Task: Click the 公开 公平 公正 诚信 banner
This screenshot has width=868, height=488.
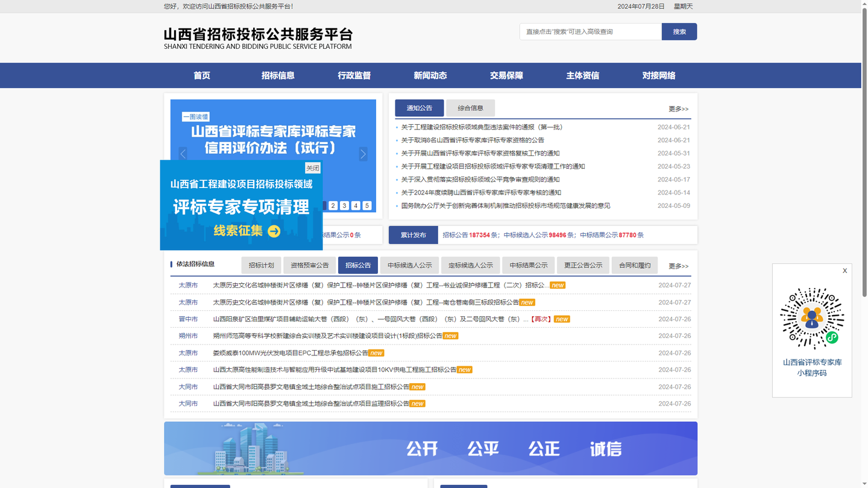Action: pyautogui.click(x=430, y=449)
